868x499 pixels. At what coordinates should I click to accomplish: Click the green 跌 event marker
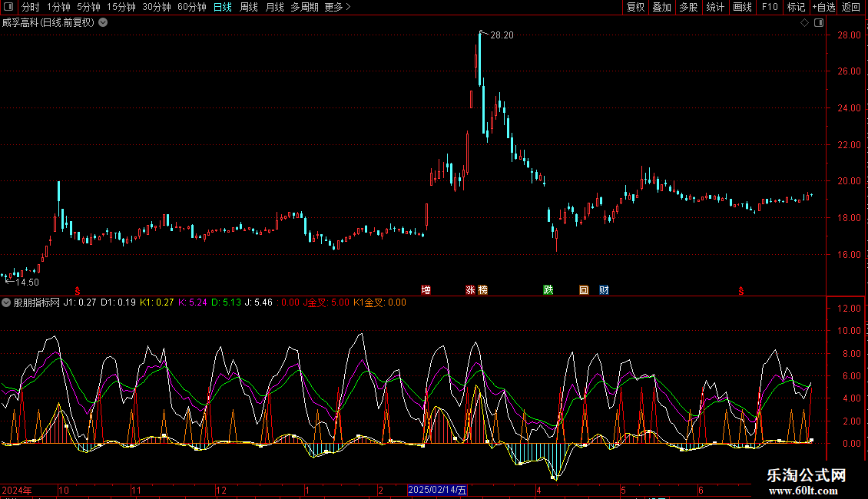(548, 290)
